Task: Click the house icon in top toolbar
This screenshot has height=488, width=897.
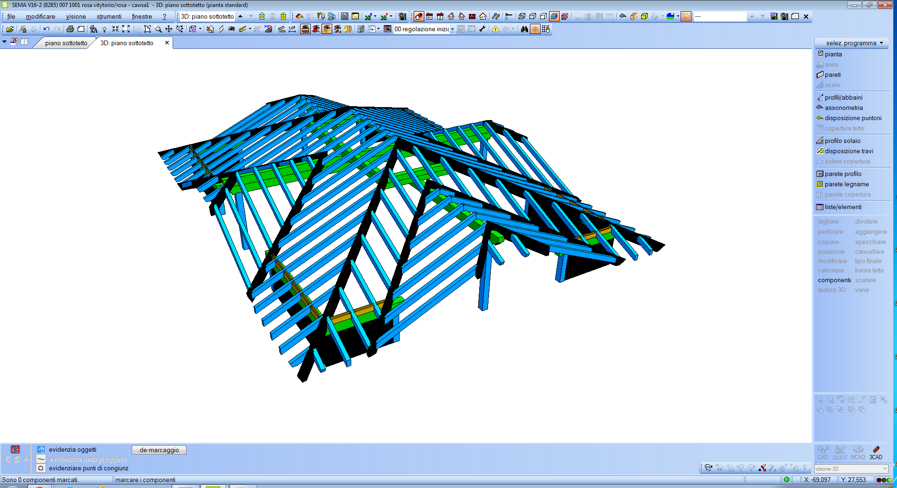Action: coord(483,17)
